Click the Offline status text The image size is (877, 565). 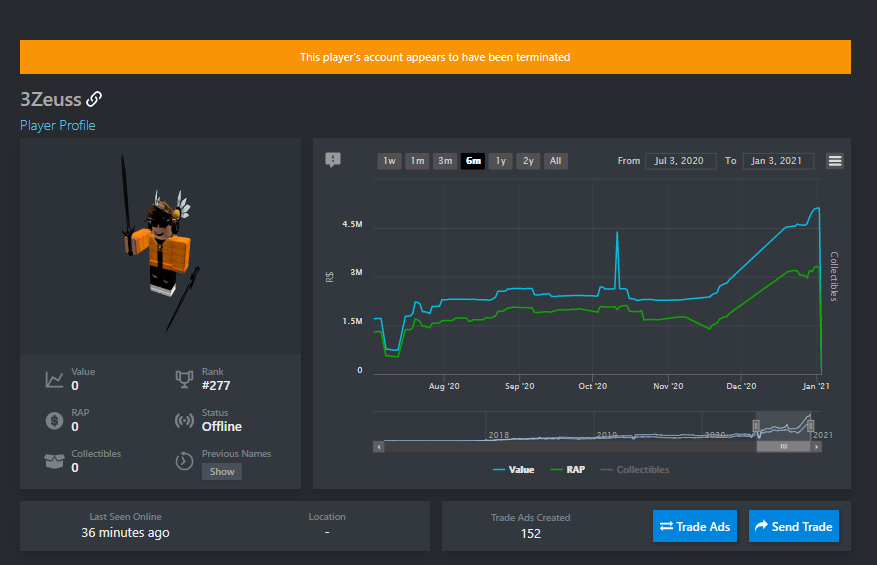click(222, 427)
